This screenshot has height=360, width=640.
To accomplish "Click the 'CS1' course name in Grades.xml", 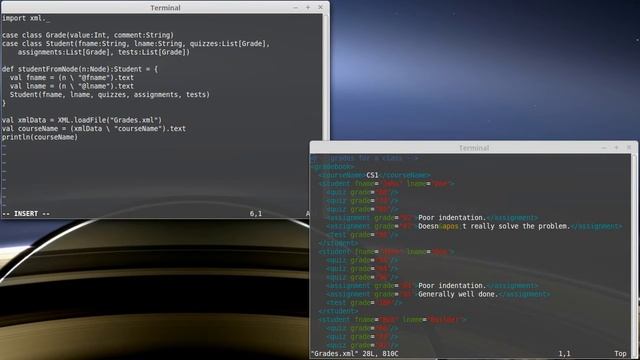I will (372, 175).
